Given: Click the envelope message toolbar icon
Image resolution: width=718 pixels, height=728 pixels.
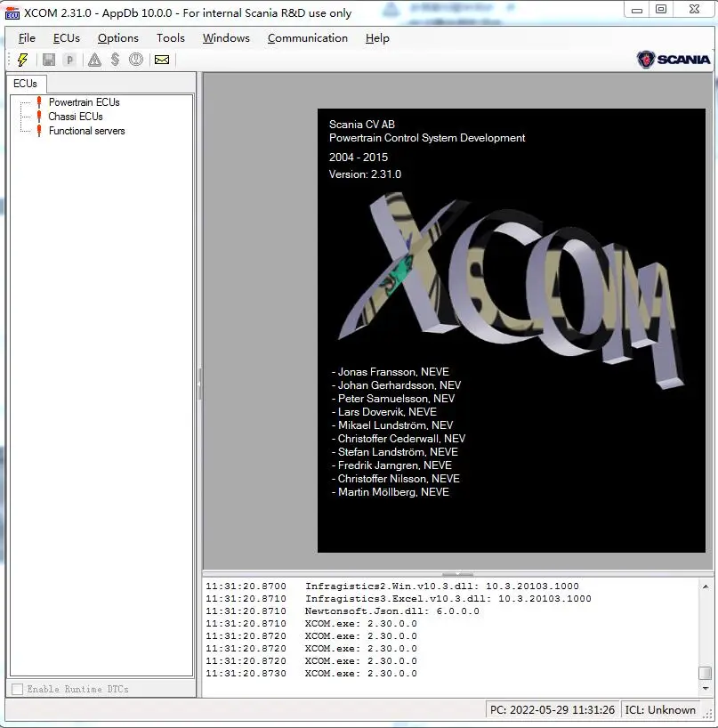Looking at the screenshot, I should [x=162, y=60].
